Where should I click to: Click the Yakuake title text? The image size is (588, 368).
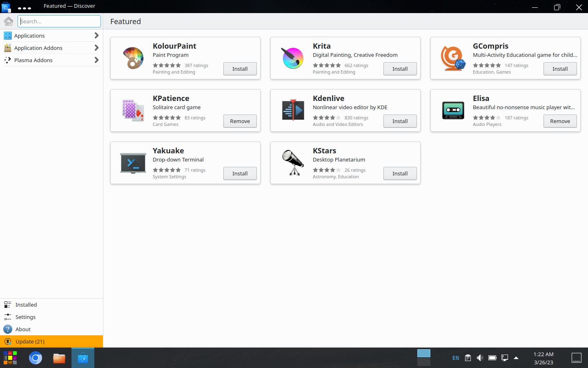pos(168,150)
